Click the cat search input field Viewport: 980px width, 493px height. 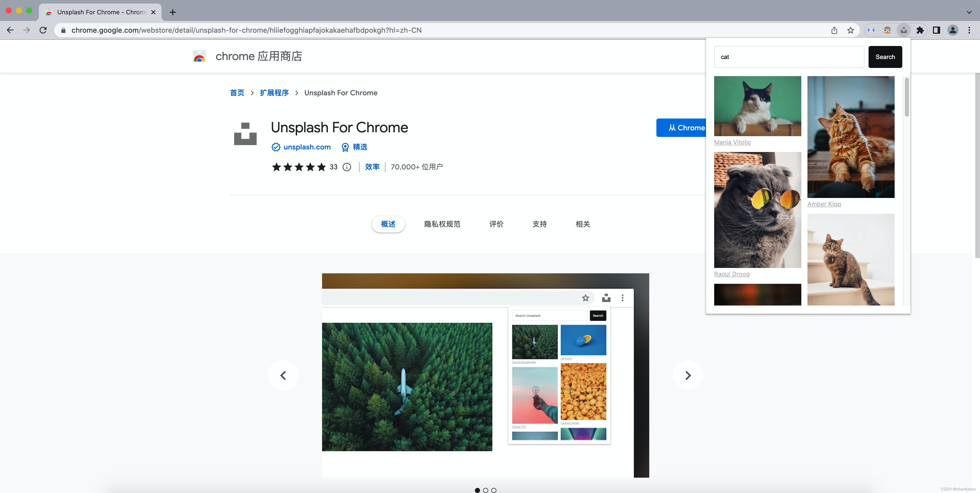click(789, 57)
